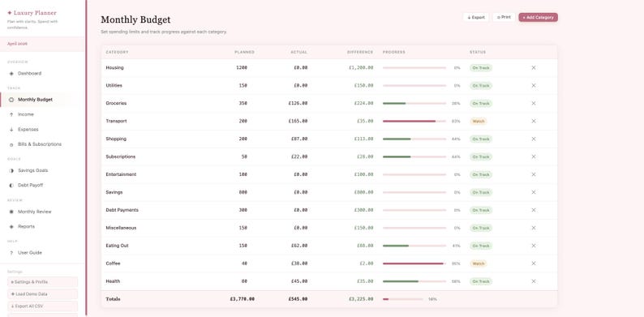Delete the Housing category row

tap(534, 68)
